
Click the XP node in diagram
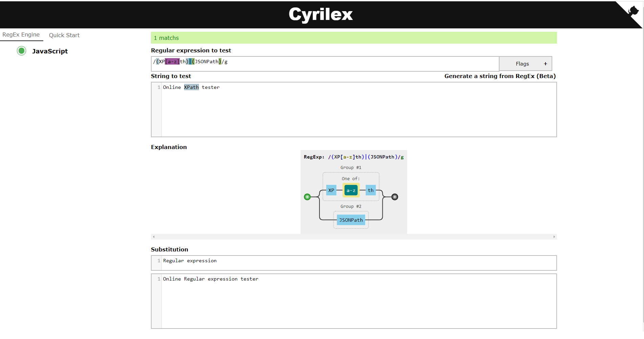[331, 190]
